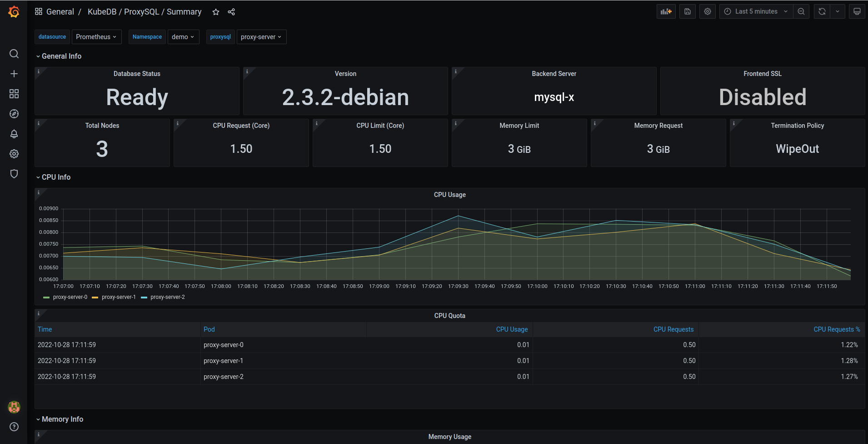Open the refresh interval dropdown arrow

pos(838,11)
